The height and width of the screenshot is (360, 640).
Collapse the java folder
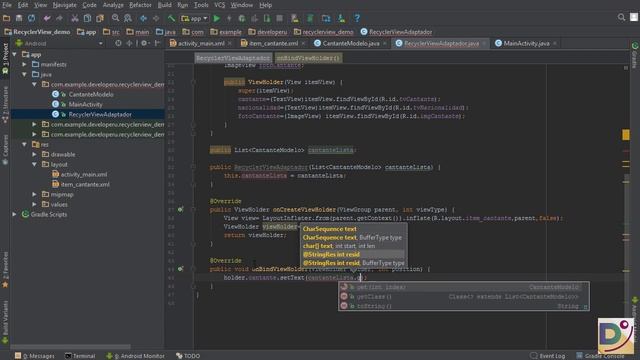point(24,74)
